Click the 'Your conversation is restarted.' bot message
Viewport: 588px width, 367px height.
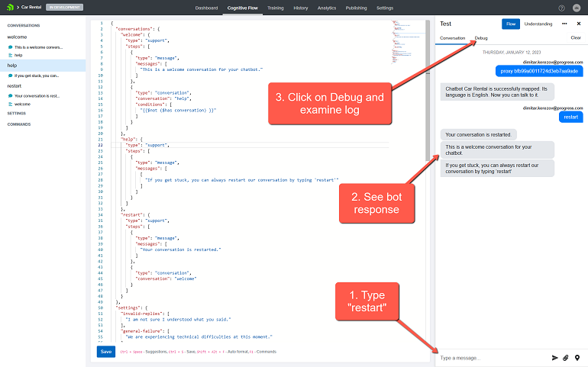pyautogui.click(x=478, y=134)
